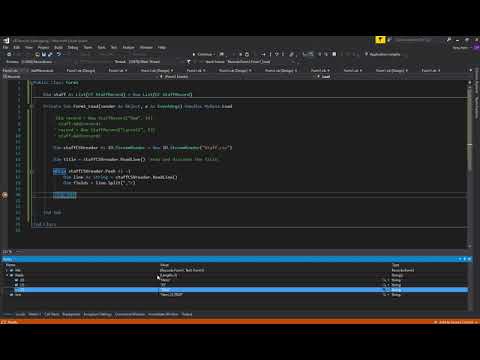This screenshot has width=480, height=360.
Task: Open the View menu
Action: point(29,47)
